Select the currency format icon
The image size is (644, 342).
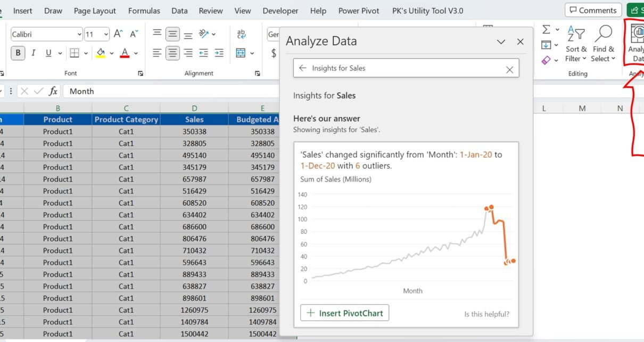coord(273,53)
